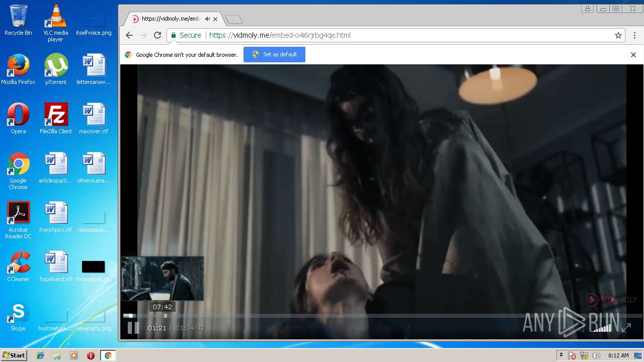Launch CCleaner from desktop

click(x=18, y=266)
